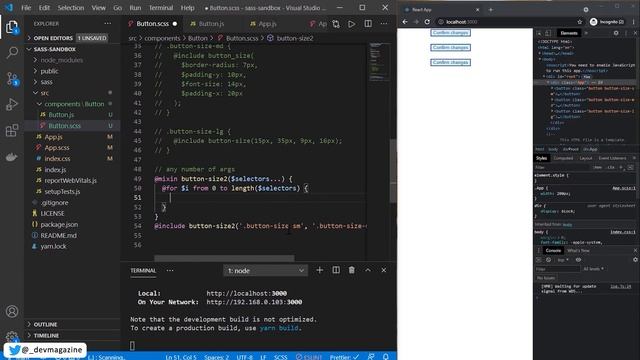
Task: Add a new terminal with plus icon
Action: click(320, 270)
